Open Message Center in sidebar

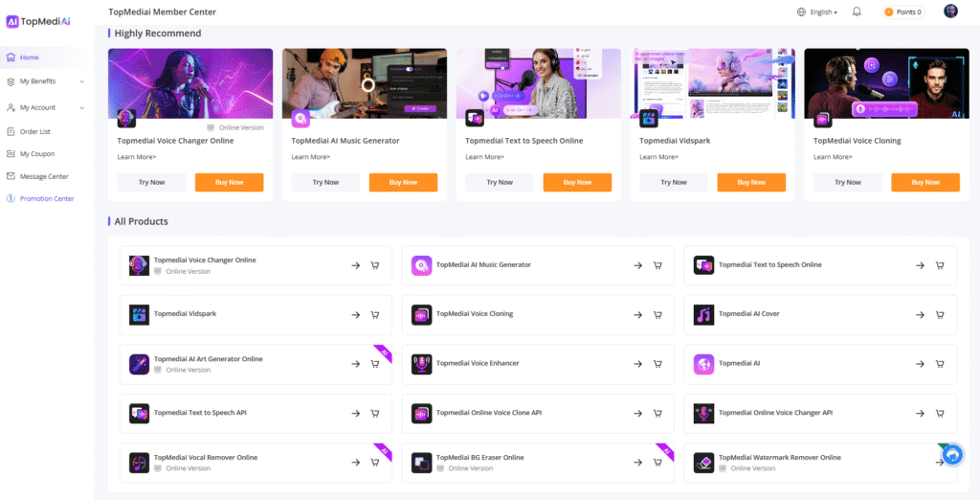(x=44, y=176)
